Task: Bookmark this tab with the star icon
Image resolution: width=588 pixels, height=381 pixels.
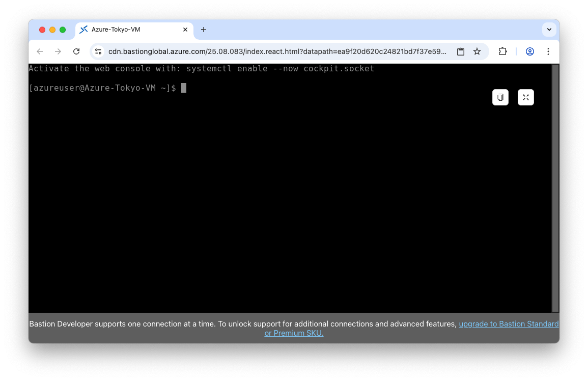Action: click(477, 51)
